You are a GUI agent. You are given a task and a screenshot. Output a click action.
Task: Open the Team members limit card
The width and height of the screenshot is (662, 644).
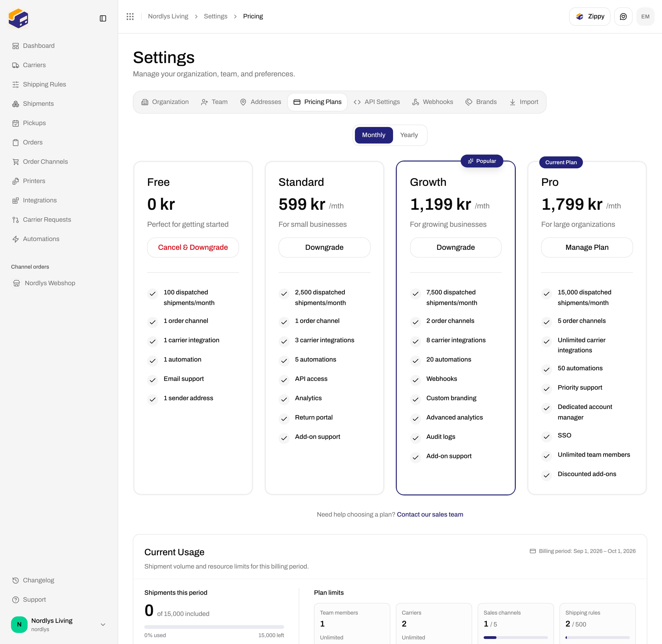(x=352, y=624)
